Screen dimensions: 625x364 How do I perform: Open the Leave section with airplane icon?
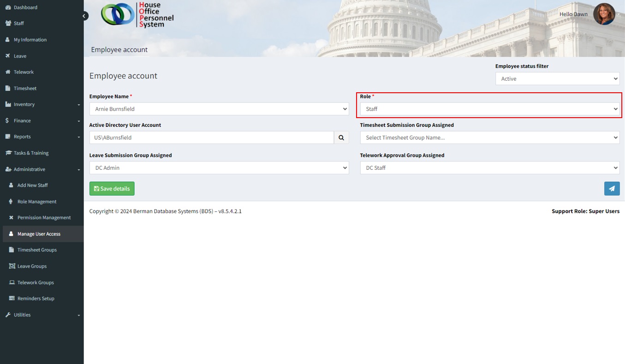click(20, 56)
